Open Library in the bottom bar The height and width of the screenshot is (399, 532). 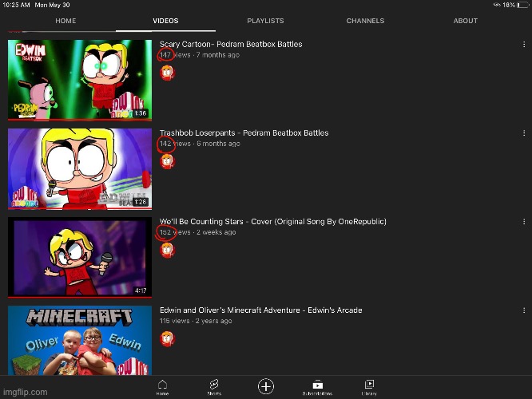point(369,388)
